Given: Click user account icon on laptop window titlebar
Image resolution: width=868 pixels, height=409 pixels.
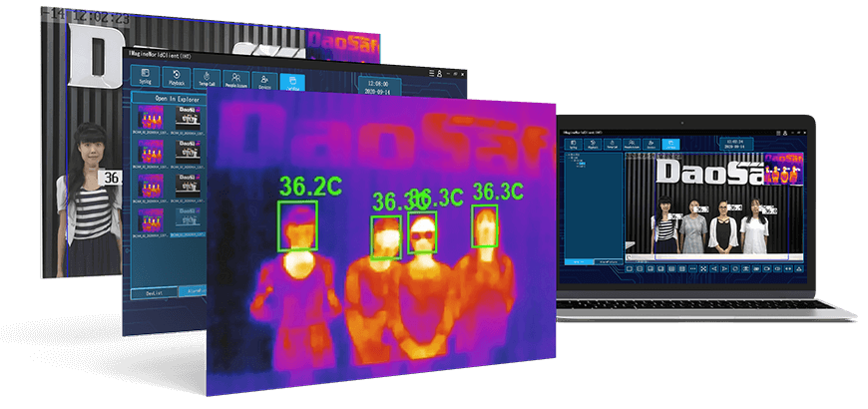Looking at the screenshot, I should click(785, 133).
